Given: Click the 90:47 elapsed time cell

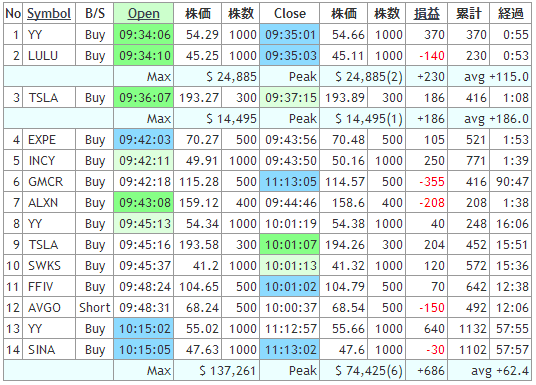Looking at the screenshot, I should 511,182.
